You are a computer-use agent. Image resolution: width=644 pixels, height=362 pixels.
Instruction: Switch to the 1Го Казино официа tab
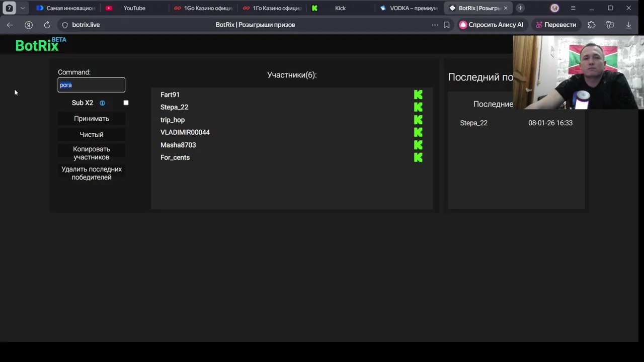(x=272, y=8)
